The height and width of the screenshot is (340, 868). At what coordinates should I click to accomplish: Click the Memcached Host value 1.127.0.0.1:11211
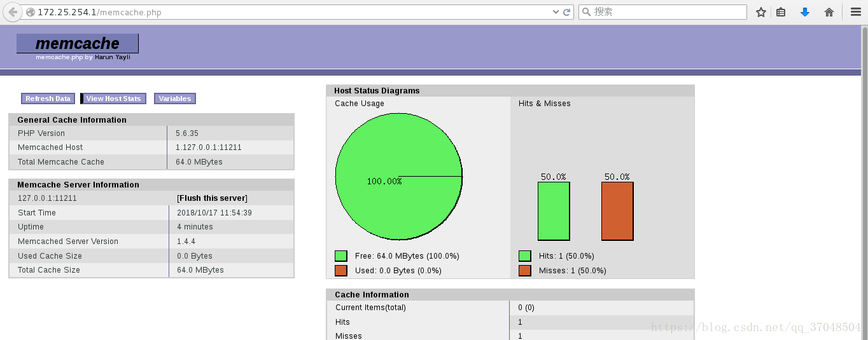pos(209,147)
